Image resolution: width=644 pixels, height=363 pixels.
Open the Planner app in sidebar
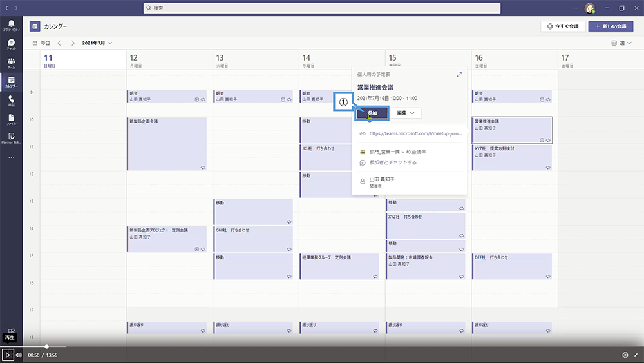[x=11, y=138]
